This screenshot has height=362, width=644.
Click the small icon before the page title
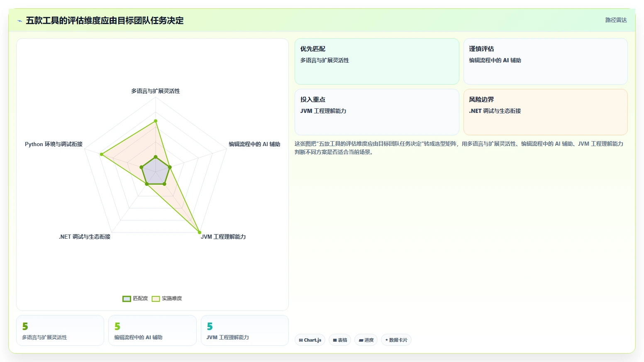20,21
